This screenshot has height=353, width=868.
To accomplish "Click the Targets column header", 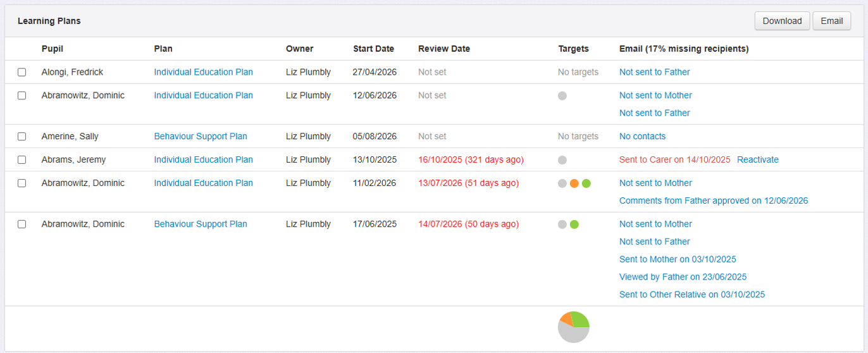I will (x=573, y=49).
